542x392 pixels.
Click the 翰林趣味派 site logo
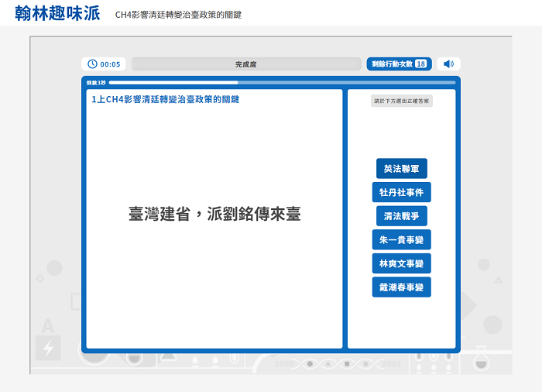point(57,13)
